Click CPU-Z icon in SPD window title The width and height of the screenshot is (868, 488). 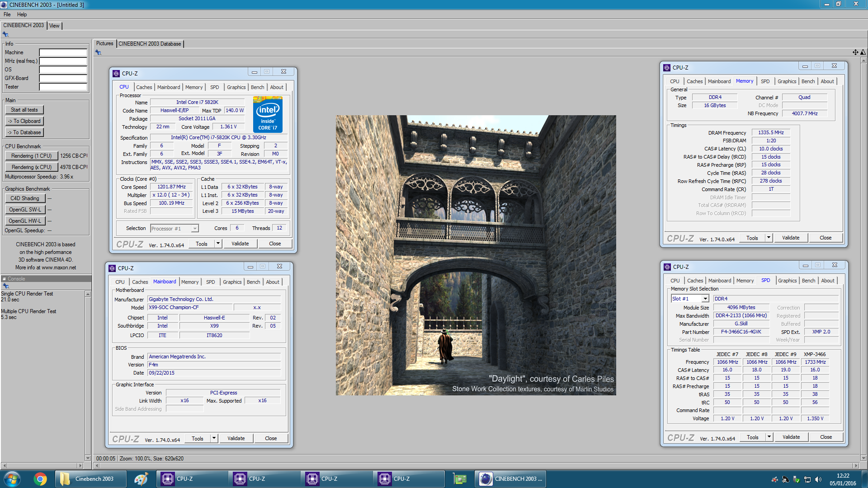coord(667,267)
